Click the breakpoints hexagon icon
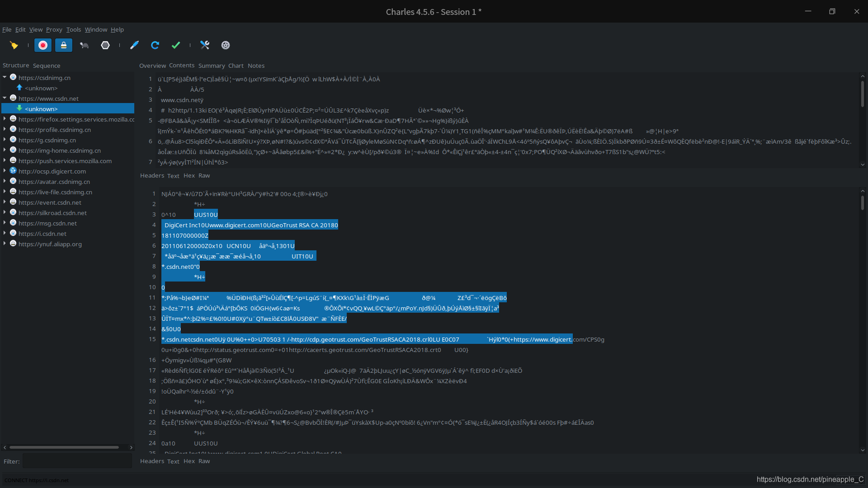Image resolution: width=868 pixels, height=488 pixels. (105, 45)
